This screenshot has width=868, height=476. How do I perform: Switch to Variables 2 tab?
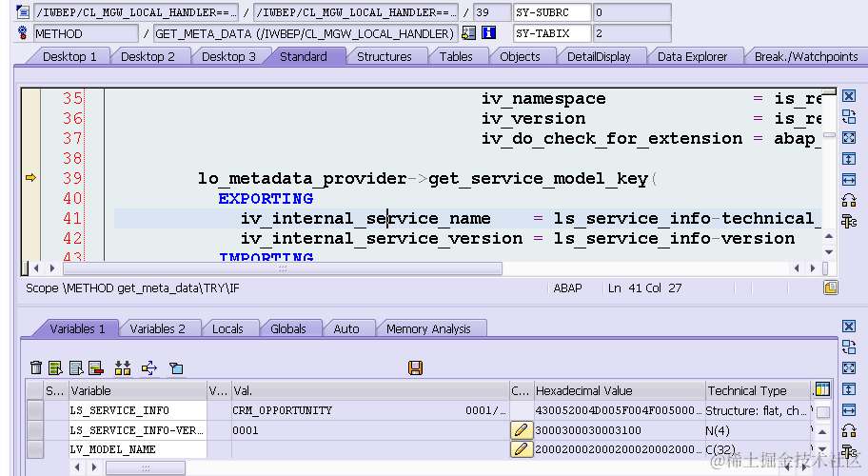coord(158,328)
